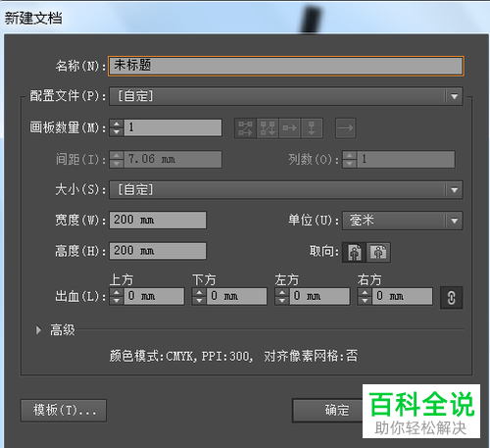The width and height of the screenshot is (490, 448).
Task: Increase the 左方 left bleed value
Action: pos(282,292)
